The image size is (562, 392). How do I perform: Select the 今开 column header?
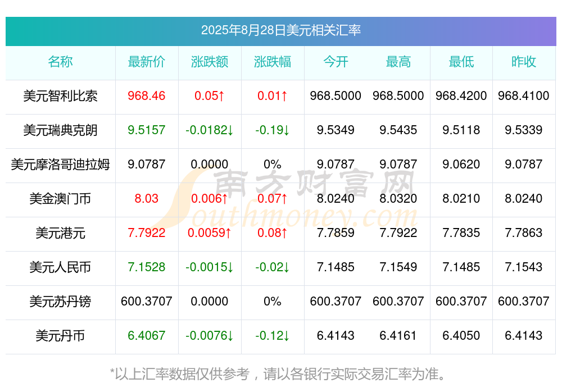pos(336,62)
